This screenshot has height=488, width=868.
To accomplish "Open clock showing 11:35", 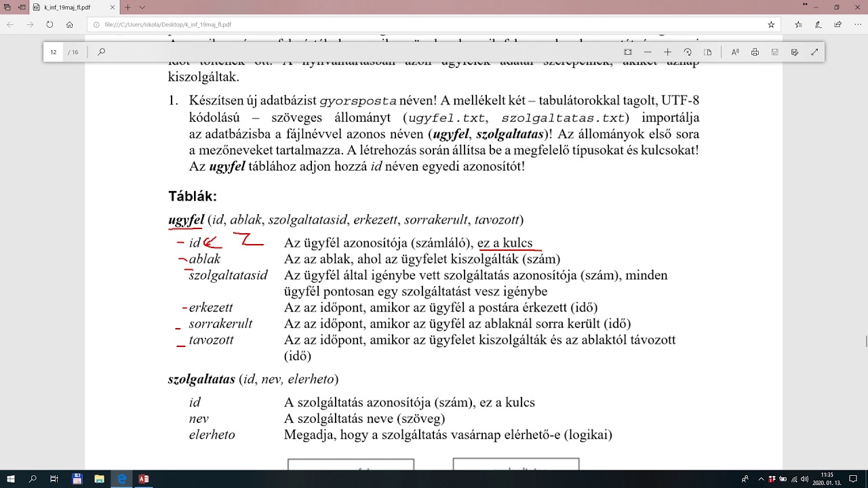I will click(x=827, y=479).
